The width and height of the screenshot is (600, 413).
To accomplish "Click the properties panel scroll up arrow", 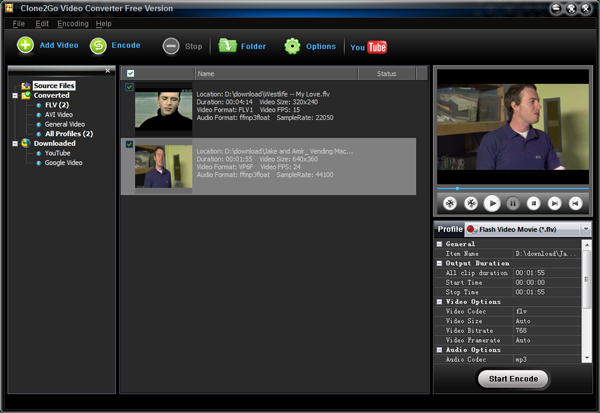I will (x=587, y=244).
